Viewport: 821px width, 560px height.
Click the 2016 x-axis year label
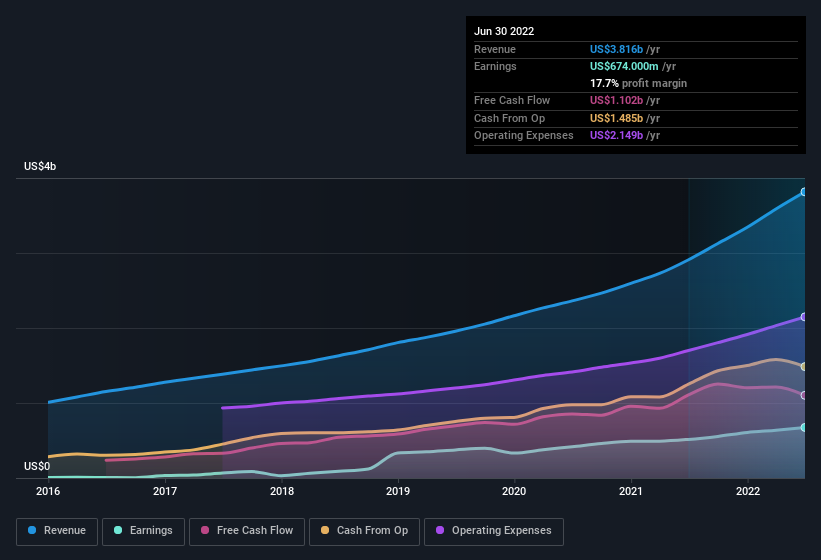click(x=48, y=491)
